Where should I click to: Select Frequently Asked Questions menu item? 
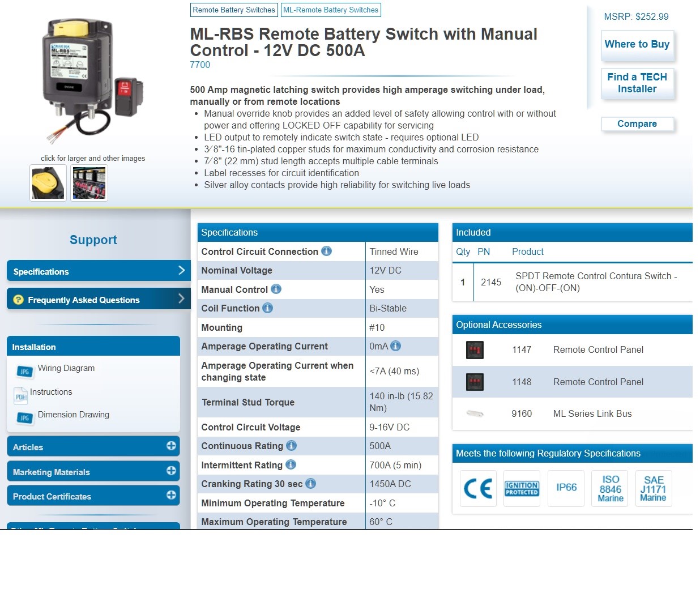point(99,298)
